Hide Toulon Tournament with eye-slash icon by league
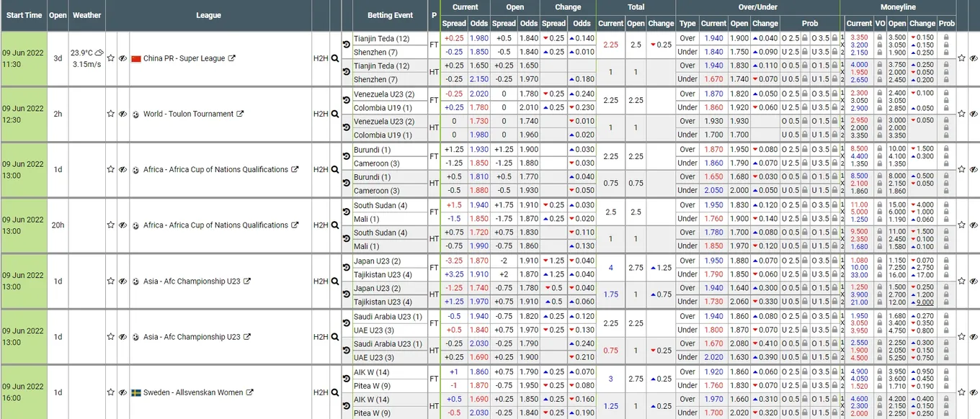Image resolution: width=980 pixels, height=419 pixels. pos(123,114)
